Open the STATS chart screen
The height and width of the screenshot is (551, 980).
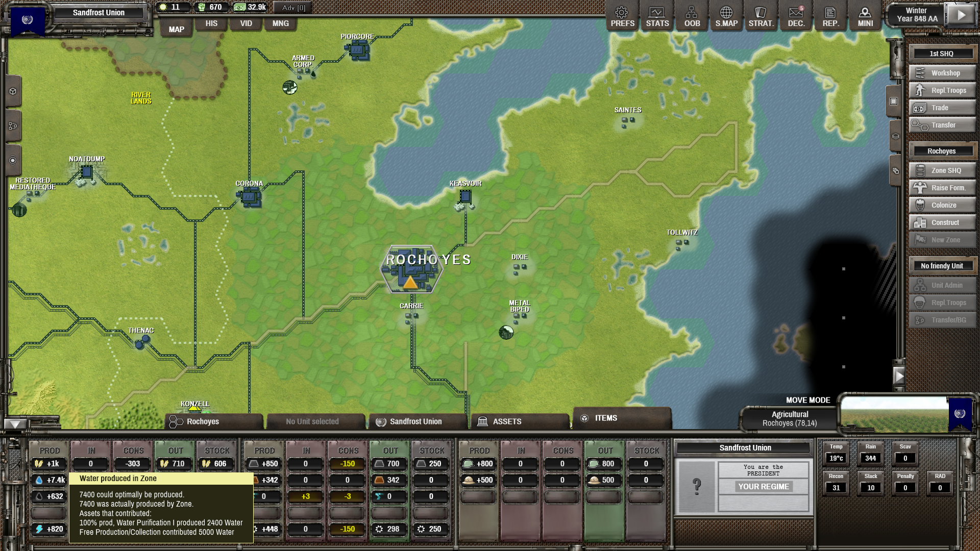pyautogui.click(x=657, y=16)
